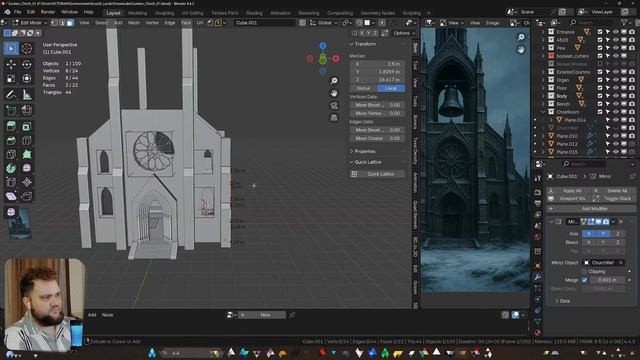Open the Mesh menu in viewport header

134,23
